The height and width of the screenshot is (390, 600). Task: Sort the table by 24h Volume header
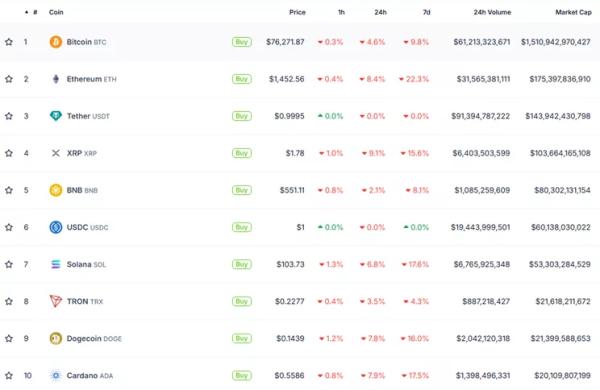[x=492, y=12]
